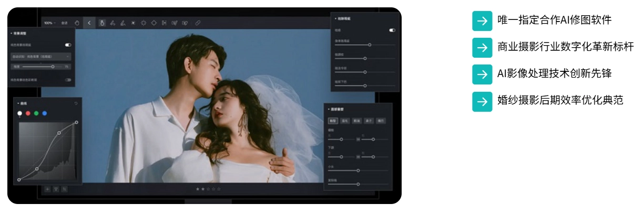Open the auto-detect background type dropdown
Image resolution: width=644 pixels, height=214 pixels.
click(40, 56)
